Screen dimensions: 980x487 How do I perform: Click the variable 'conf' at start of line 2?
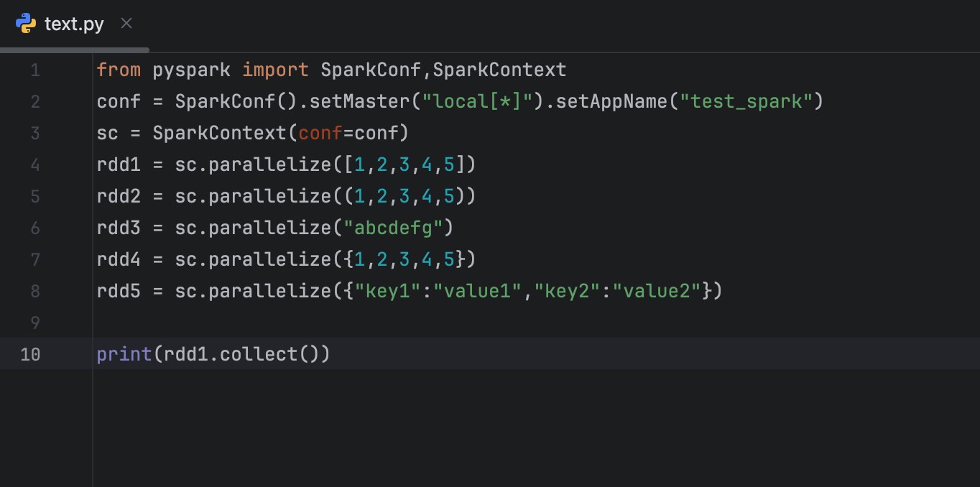[x=119, y=102]
